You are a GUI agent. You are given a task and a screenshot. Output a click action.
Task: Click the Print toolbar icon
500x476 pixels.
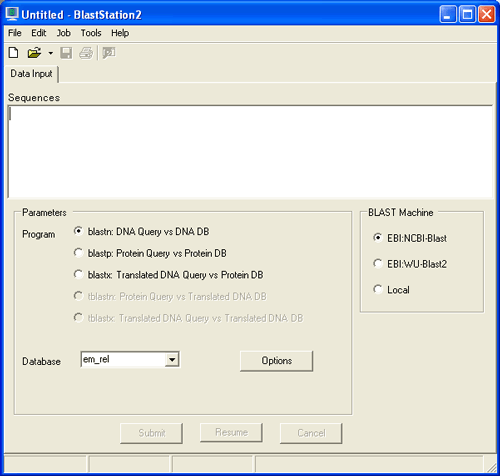pyautogui.click(x=86, y=53)
